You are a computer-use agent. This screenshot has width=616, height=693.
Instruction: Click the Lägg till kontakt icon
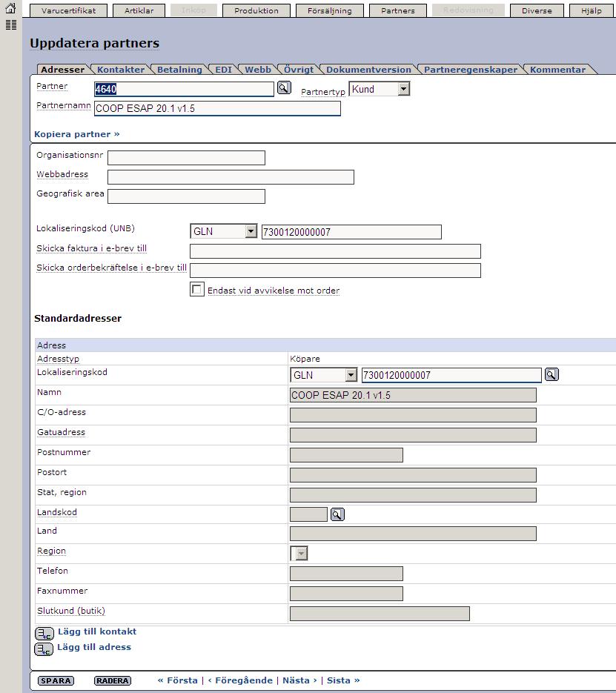pyautogui.click(x=44, y=634)
